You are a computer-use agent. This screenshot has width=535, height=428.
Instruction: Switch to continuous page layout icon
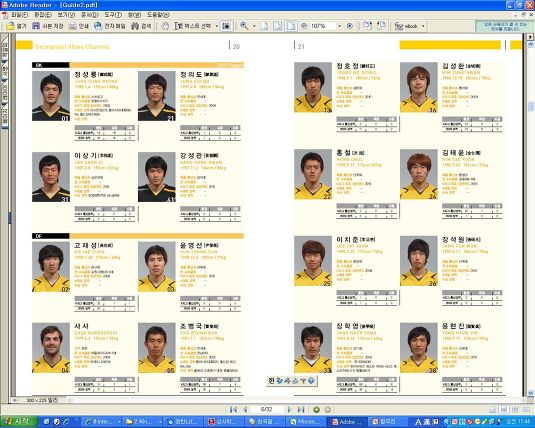point(504,410)
